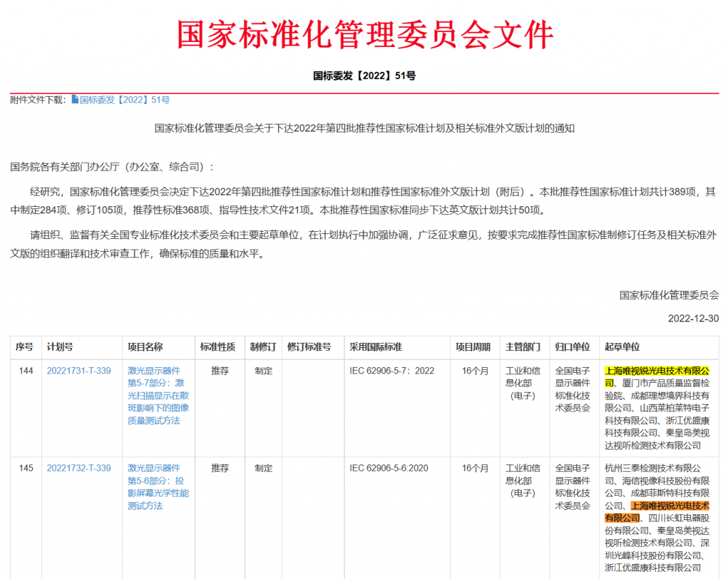Screen dimensions: 728x579
Task: Download attachment 国标委发【2022】51号 link
Action: [x=124, y=100]
